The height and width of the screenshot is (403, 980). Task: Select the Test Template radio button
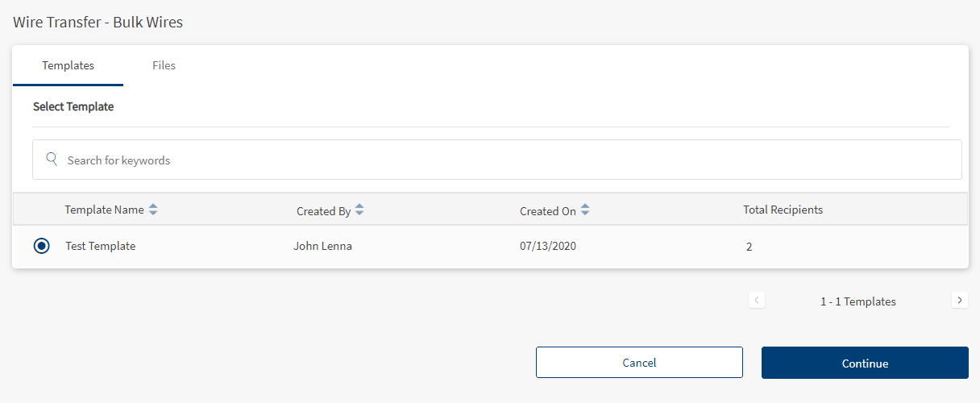[x=42, y=247]
